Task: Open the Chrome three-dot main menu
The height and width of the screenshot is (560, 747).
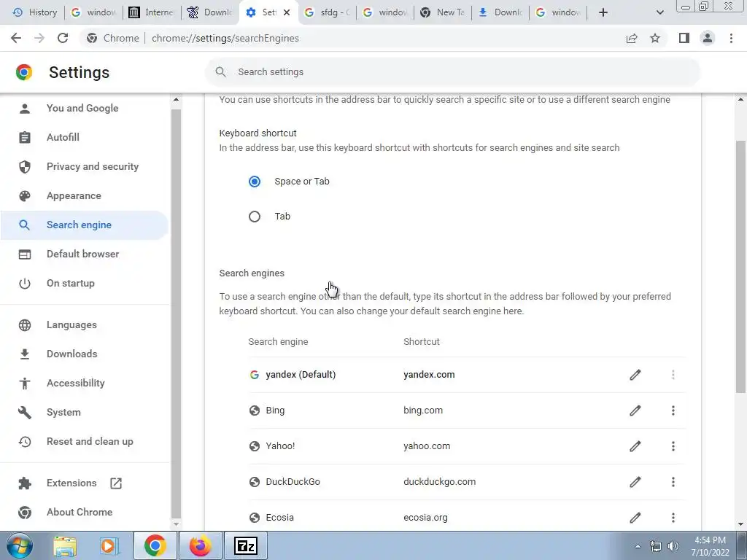Action: click(731, 38)
